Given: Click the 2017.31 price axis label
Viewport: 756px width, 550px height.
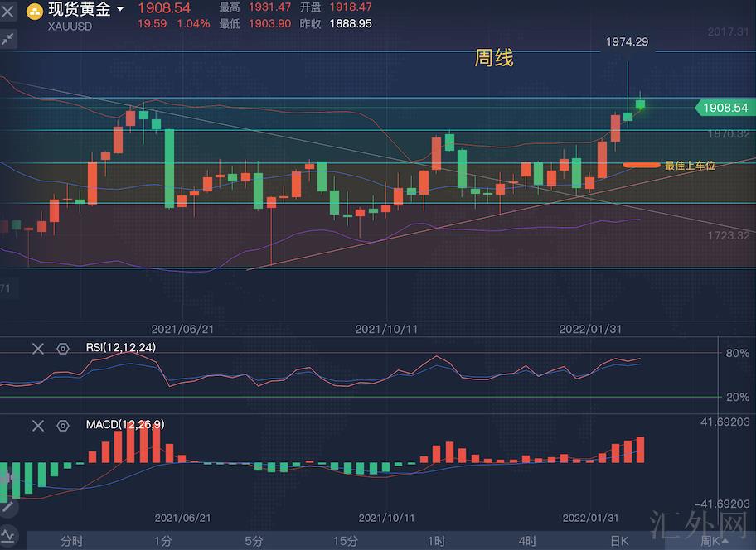Looking at the screenshot, I should (x=729, y=31).
